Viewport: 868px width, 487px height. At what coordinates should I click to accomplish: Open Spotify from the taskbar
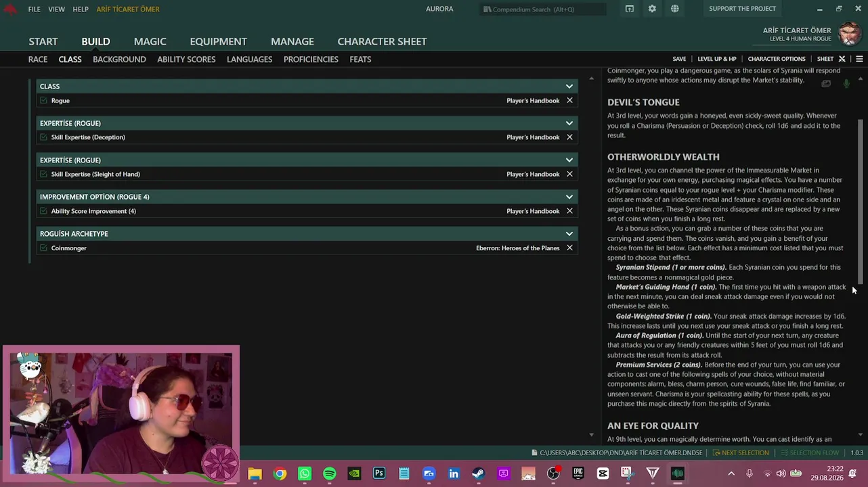(330, 473)
